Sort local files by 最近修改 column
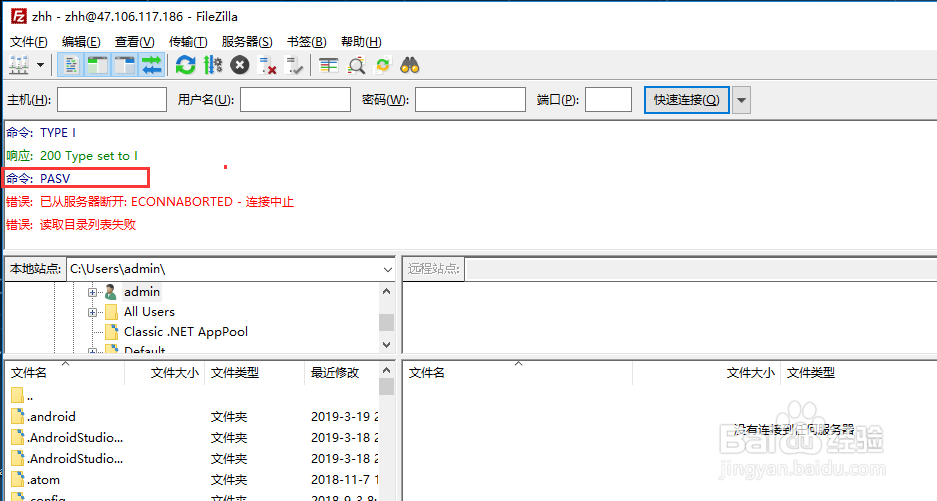Screen dimensions: 937x501 [342, 372]
